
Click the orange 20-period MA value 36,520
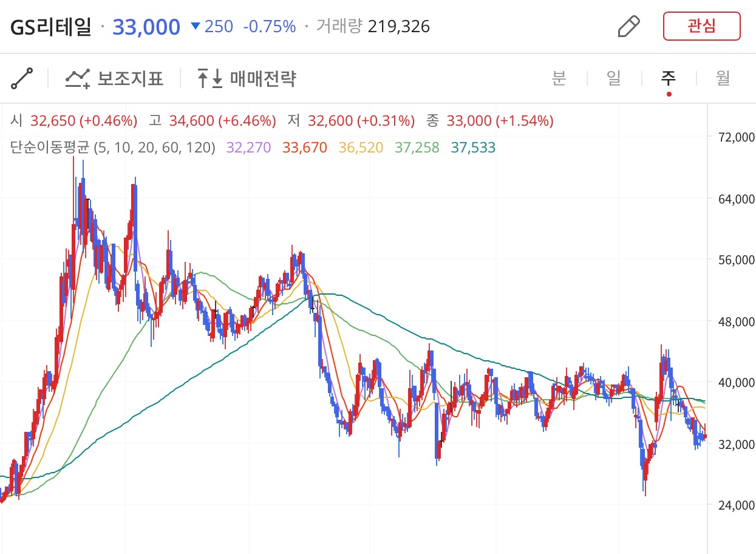coord(361,148)
